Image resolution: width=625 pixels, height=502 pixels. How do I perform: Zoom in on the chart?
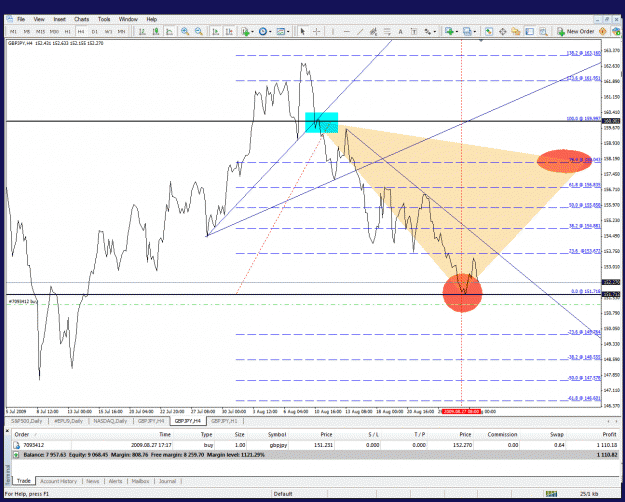tap(185, 31)
